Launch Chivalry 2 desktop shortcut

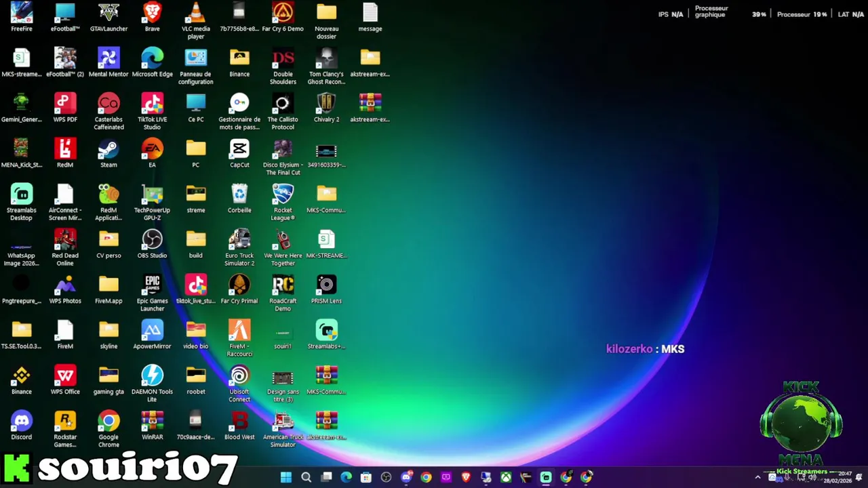coord(326,108)
